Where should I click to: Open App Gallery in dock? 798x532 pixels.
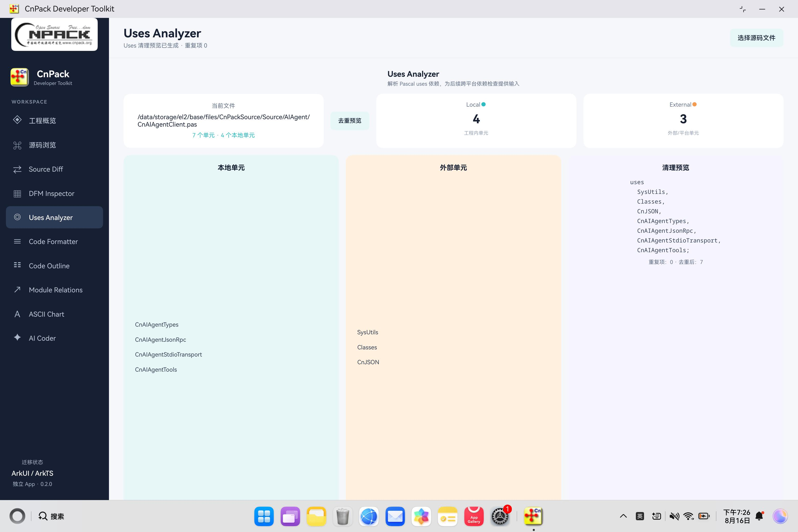coord(474,516)
